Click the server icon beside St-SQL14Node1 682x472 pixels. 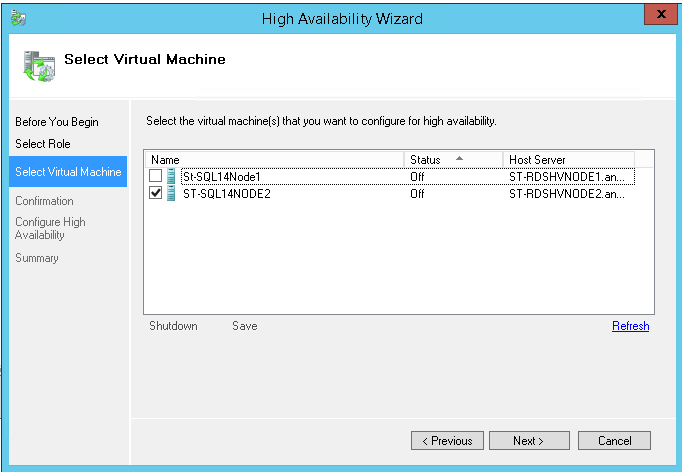click(x=171, y=176)
